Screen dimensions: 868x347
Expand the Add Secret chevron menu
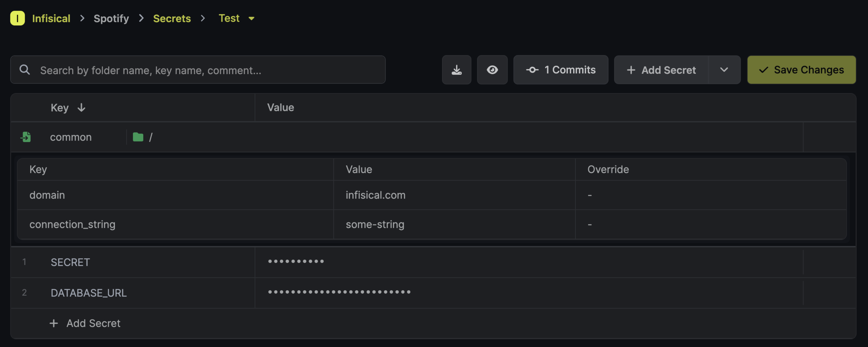pyautogui.click(x=724, y=70)
